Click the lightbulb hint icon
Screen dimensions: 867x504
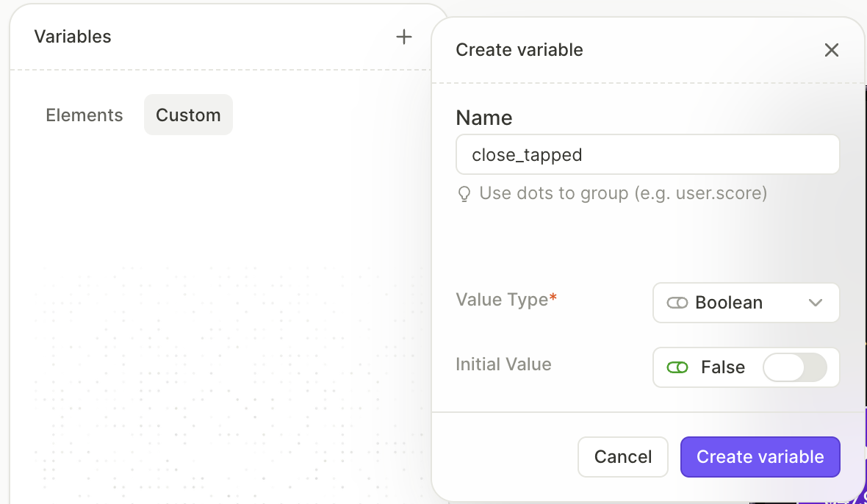point(464,194)
